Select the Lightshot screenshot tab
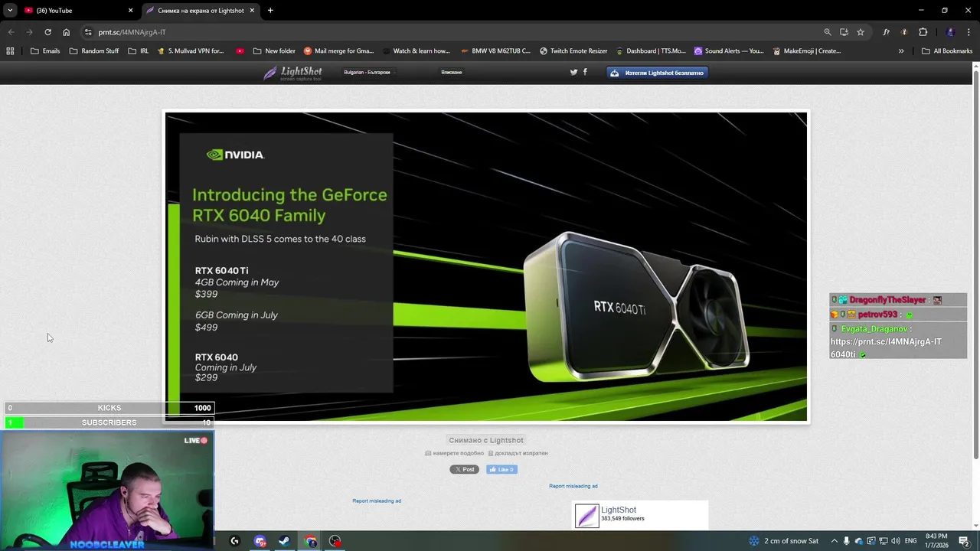 (201, 10)
